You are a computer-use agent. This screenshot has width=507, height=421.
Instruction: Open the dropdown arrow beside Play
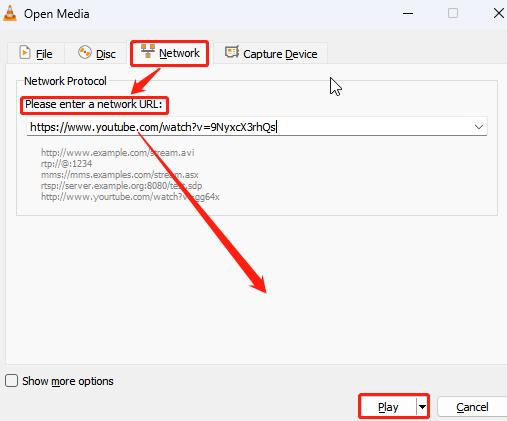point(422,407)
